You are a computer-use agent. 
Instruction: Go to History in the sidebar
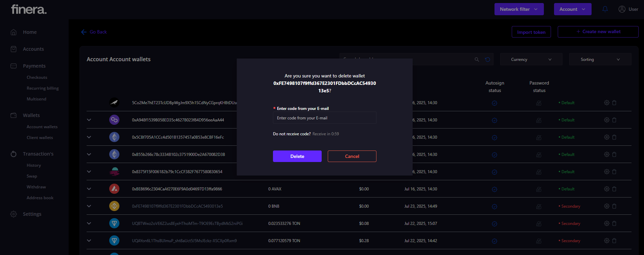[34, 165]
